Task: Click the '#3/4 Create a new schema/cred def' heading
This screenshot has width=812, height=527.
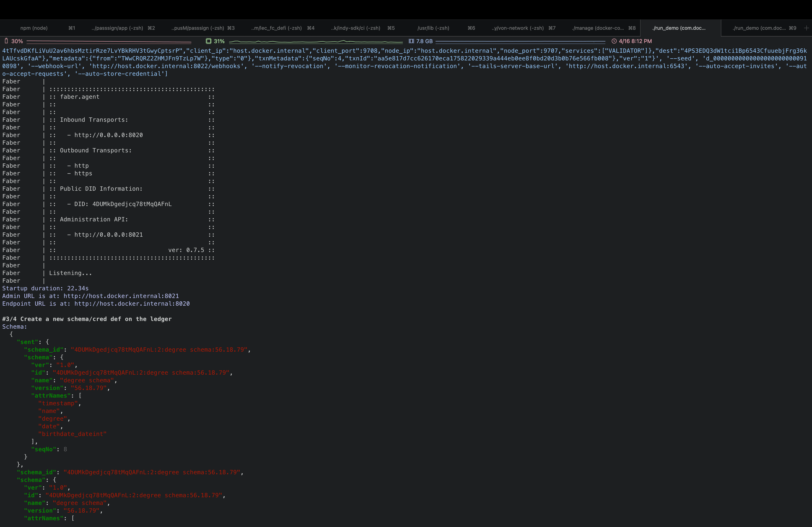Action: coord(87,319)
